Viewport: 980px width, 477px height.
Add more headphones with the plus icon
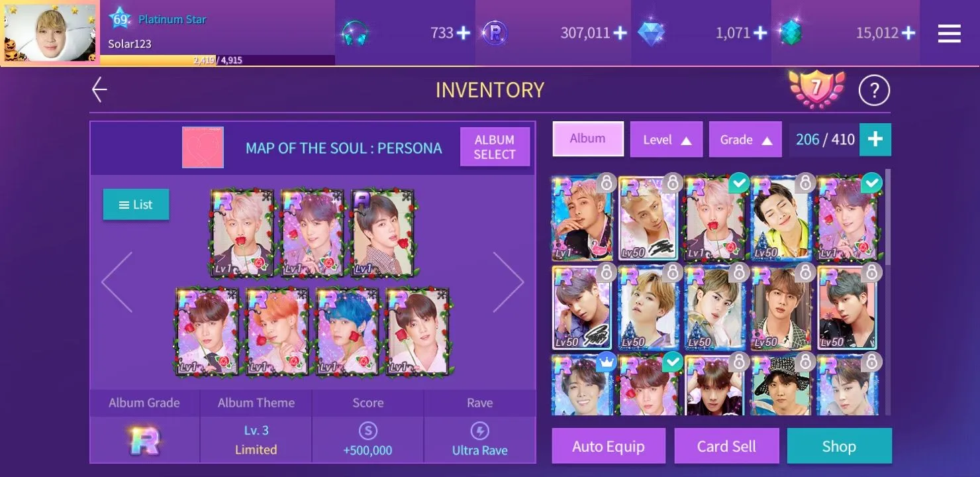point(463,32)
